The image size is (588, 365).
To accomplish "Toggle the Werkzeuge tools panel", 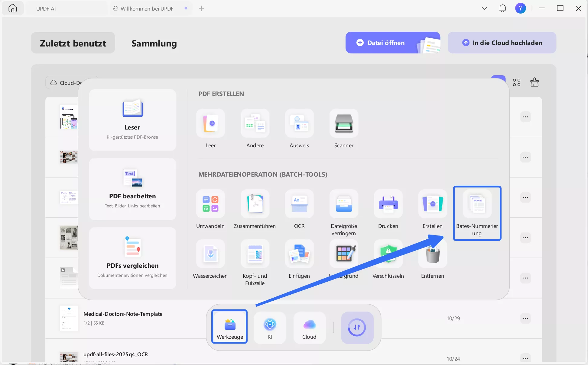I will (x=230, y=327).
